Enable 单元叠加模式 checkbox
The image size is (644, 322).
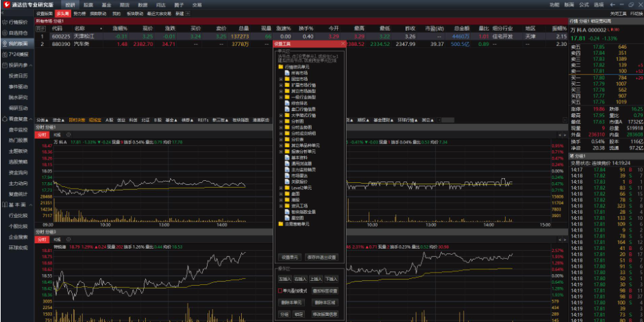click(280, 290)
